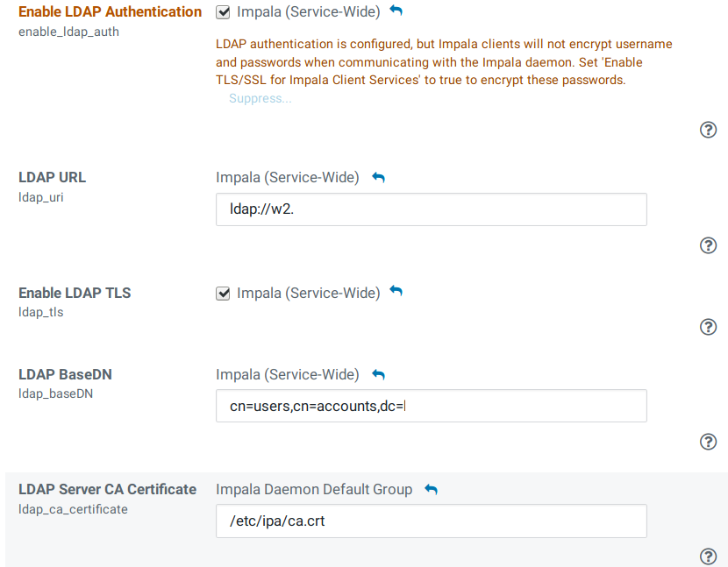
Task: Toggle Enable LDAP TLS checkbox
Action: tap(223, 293)
